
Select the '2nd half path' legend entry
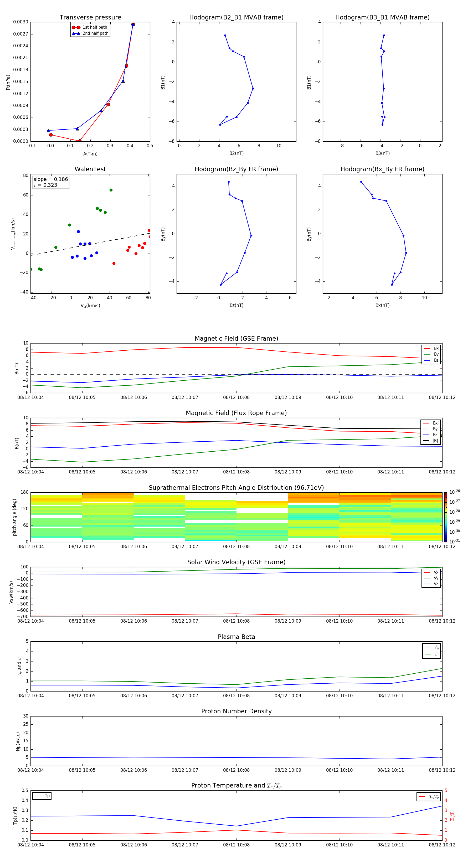pyautogui.click(x=90, y=33)
